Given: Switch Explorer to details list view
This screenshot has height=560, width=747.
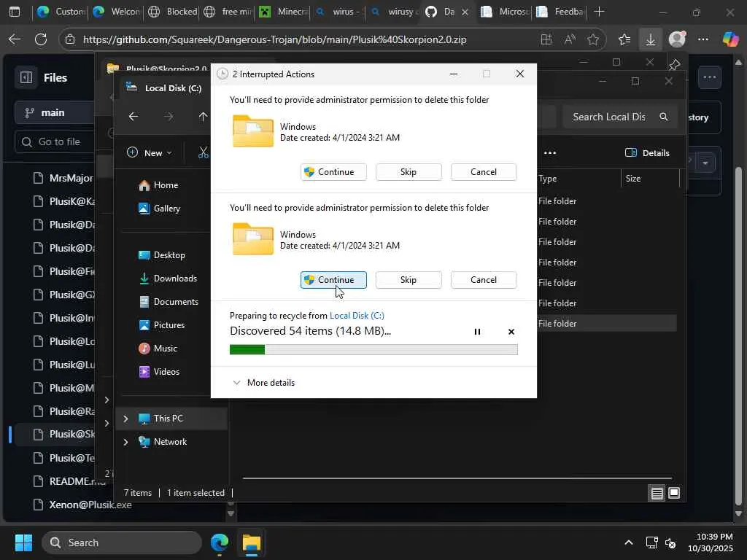Looking at the screenshot, I should coord(657,494).
